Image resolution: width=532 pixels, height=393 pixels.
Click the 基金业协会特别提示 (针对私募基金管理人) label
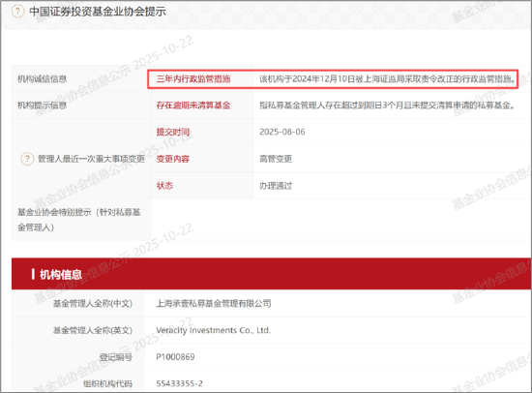coord(79,220)
